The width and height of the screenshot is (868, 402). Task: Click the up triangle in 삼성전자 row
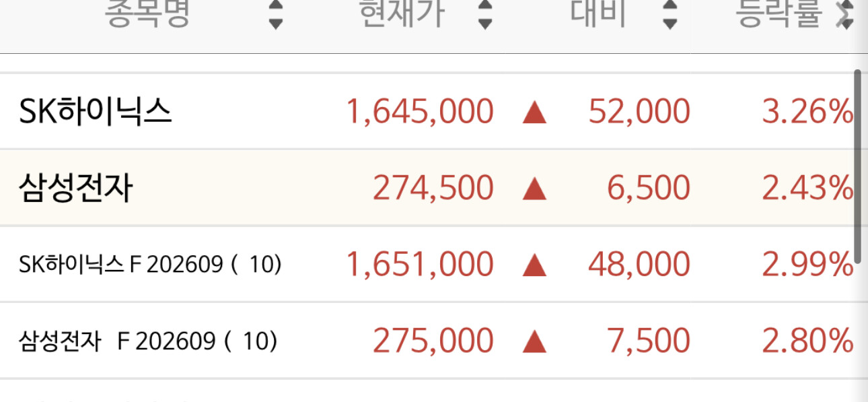[x=534, y=189]
